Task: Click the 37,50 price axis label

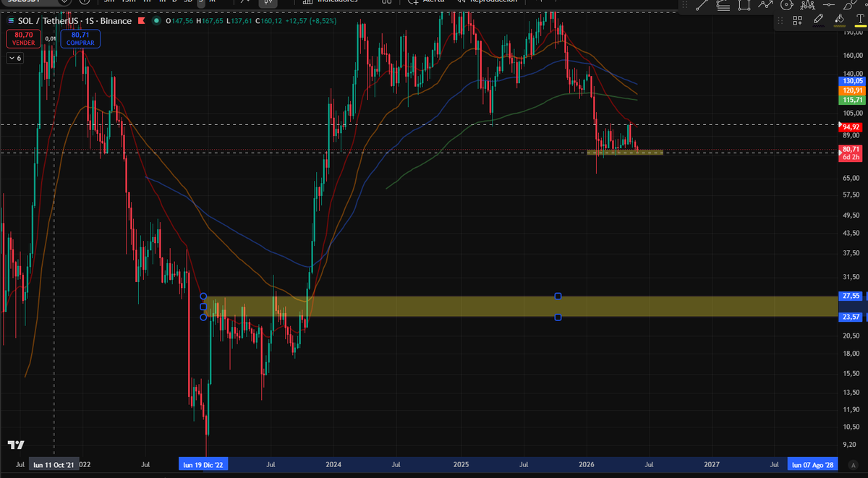Action: pyautogui.click(x=851, y=253)
